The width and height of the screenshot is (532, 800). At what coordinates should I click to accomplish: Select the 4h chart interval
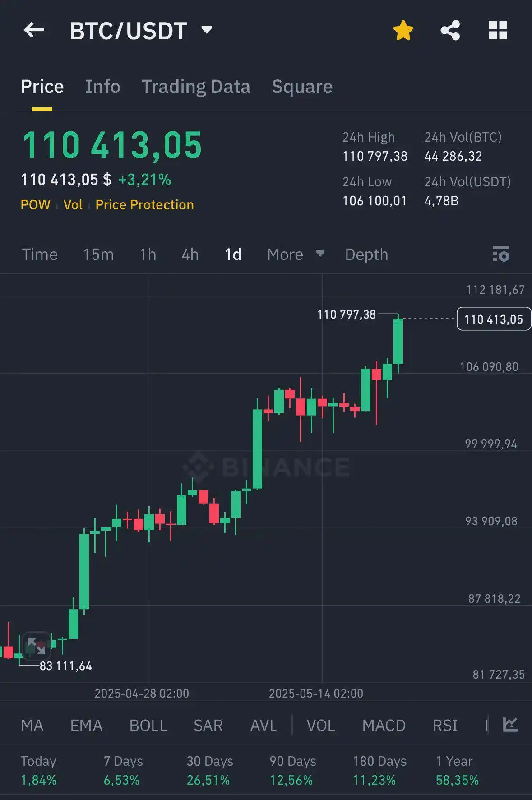[190, 254]
